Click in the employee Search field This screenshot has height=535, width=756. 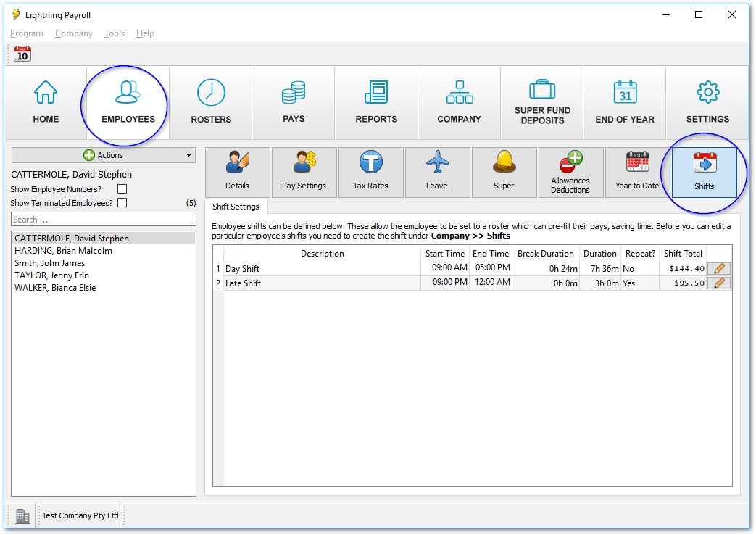[x=104, y=220]
